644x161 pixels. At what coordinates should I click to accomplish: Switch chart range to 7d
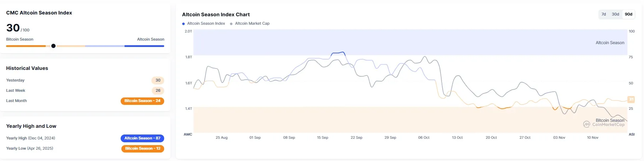point(604,14)
